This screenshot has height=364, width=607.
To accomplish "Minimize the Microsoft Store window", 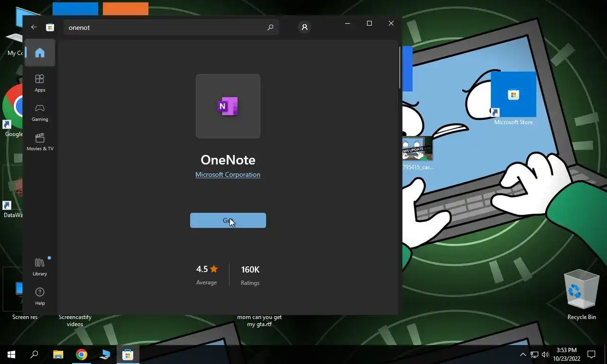I will coord(348,23).
